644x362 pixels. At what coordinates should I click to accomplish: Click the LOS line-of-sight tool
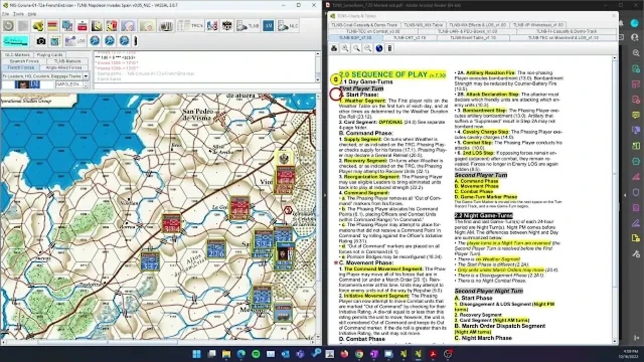pos(76,41)
